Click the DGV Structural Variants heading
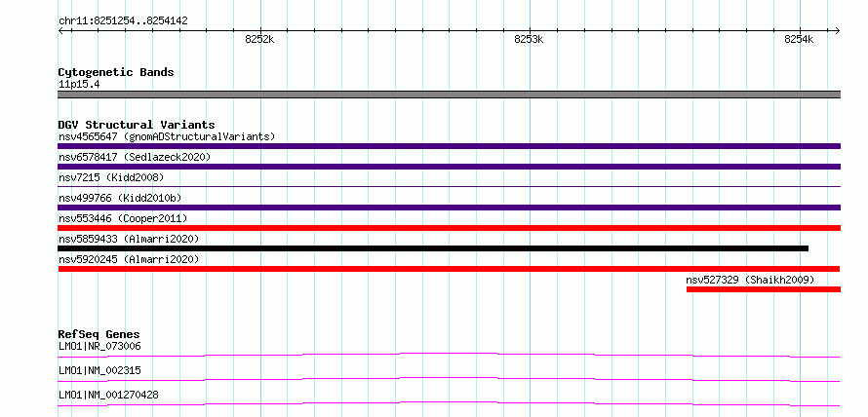 point(137,125)
